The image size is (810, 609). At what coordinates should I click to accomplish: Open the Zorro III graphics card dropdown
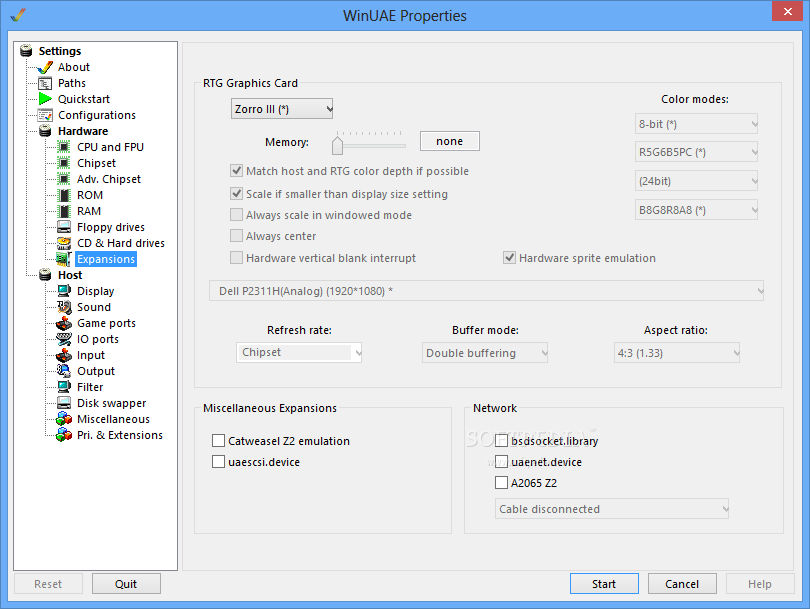pos(282,109)
